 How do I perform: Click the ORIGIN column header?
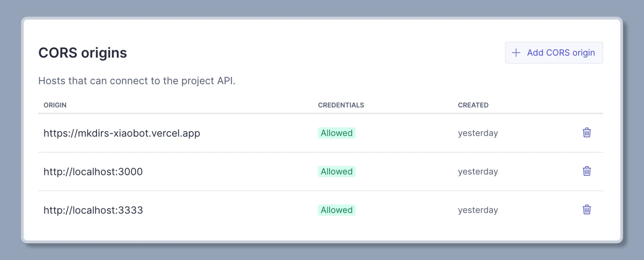[x=55, y=105]
